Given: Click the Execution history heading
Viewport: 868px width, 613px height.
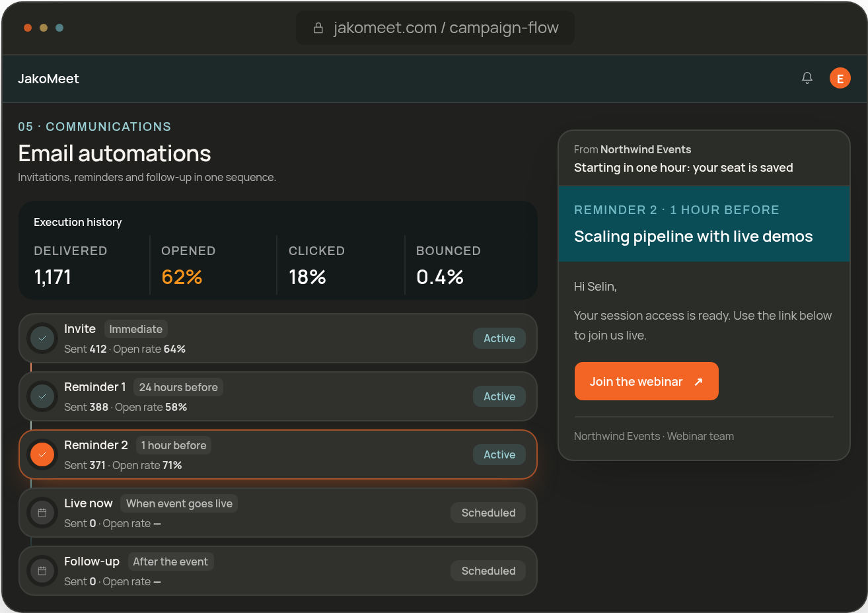Looking at the screenshot, I should click(x=78, y=222).
